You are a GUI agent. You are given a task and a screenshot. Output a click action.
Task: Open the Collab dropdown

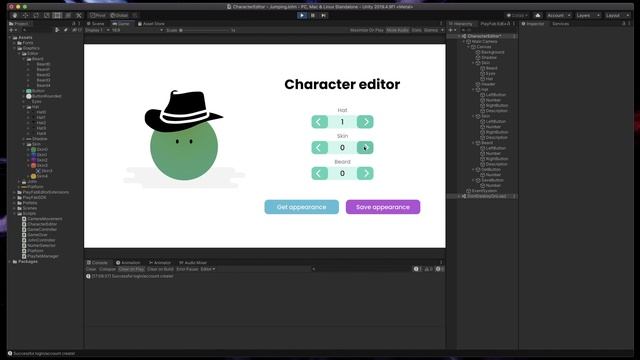tap(517, 16)
